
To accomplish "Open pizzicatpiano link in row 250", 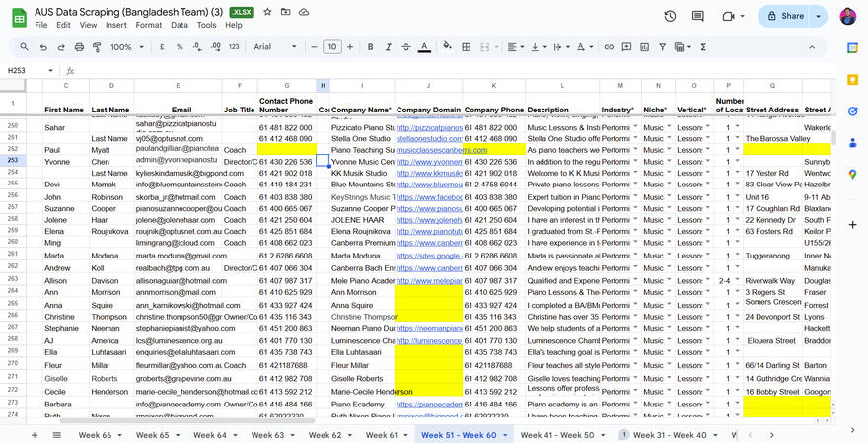I will 429,128.
